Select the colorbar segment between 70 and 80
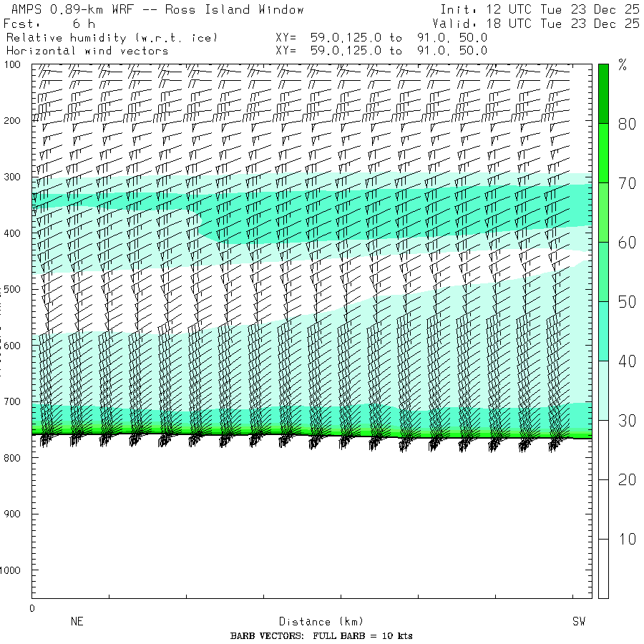644x644 pixels. click(x=603, y=152)
